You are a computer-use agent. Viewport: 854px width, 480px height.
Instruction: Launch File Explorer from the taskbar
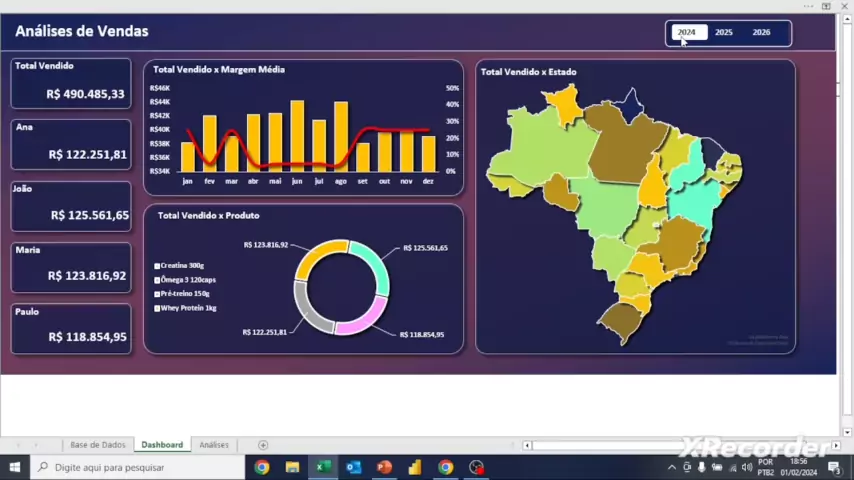pos(292,467)
